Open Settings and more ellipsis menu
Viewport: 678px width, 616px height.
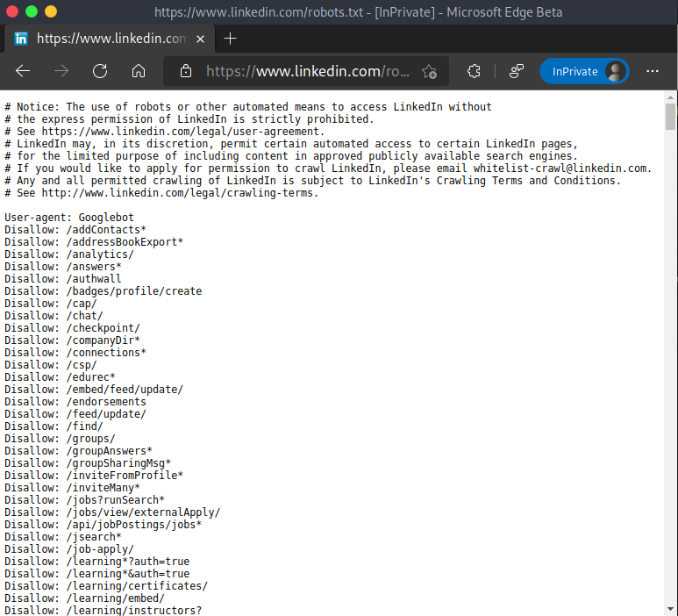point(652,71)
